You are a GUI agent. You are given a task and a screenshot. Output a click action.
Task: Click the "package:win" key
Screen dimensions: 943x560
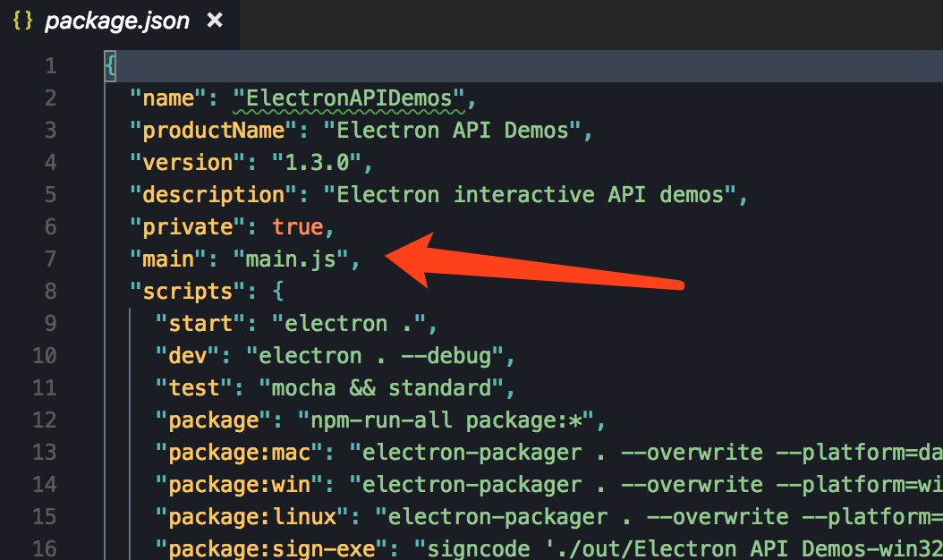tap(240, 484)
